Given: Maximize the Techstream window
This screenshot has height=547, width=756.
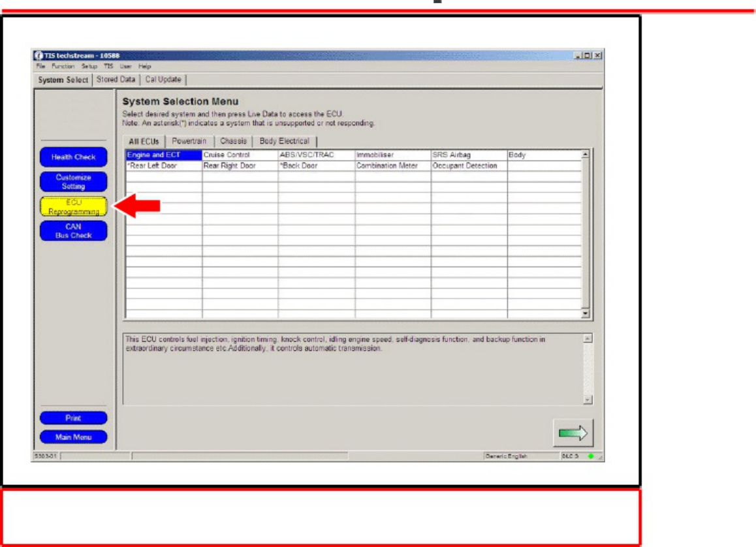Looking at the screenshot, I should (x=588, y=55).
